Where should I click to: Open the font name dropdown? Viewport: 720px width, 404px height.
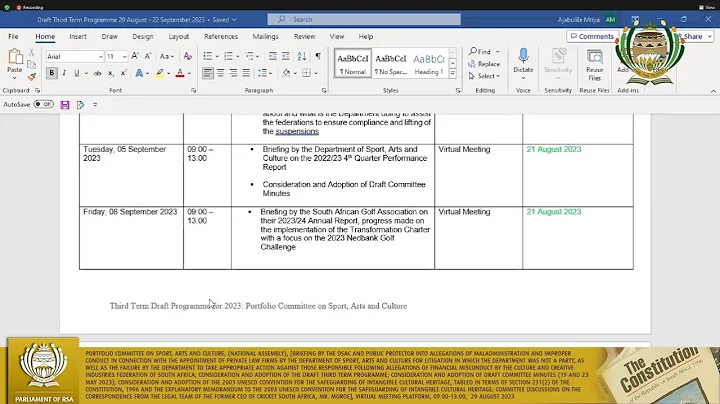click(x=101, y=56)
